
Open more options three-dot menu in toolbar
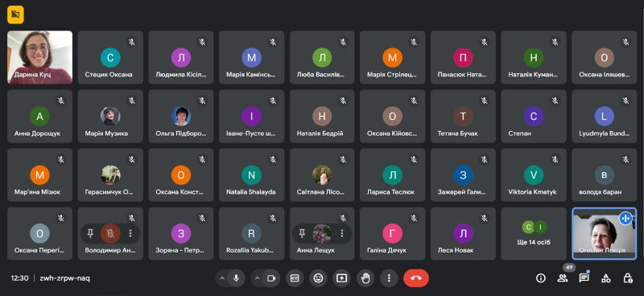[x=389, y=278]
